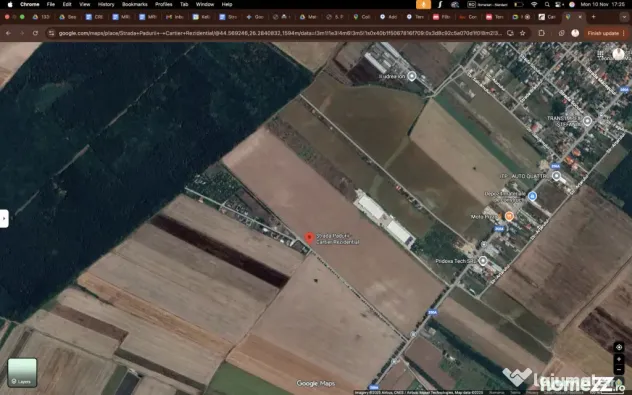Open Extensions puzzle icon in toolbar

coord(541,33)
